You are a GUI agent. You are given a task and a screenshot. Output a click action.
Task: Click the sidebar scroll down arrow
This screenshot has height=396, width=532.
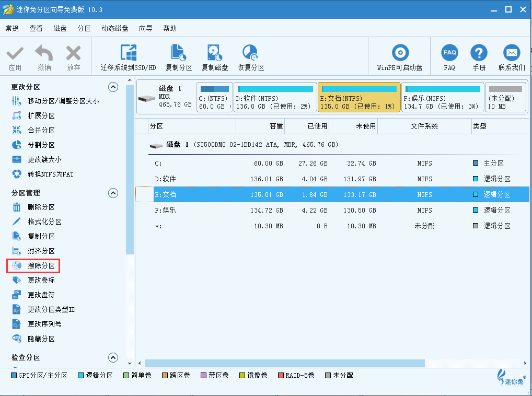pyautogui.click(x=130, y=364)
